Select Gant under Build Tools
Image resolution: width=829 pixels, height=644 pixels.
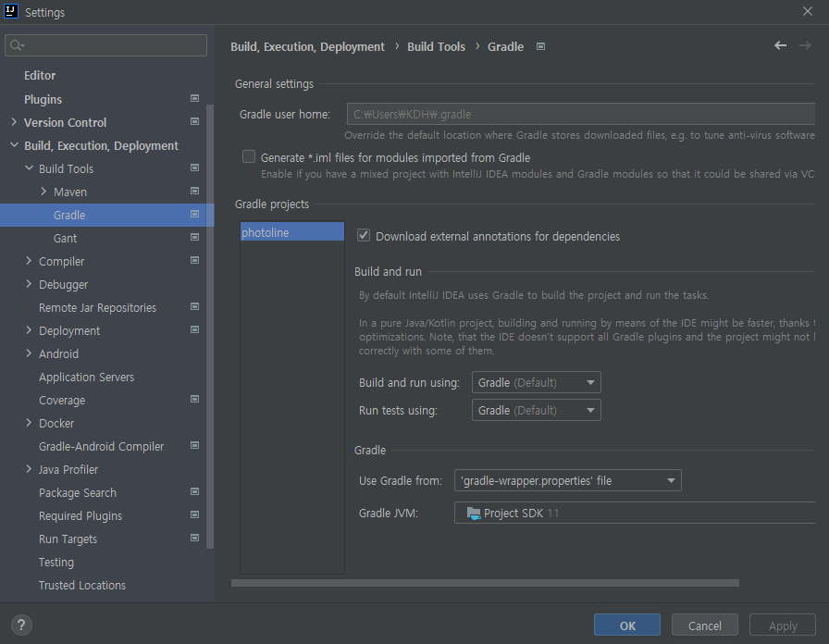(65, 239)
